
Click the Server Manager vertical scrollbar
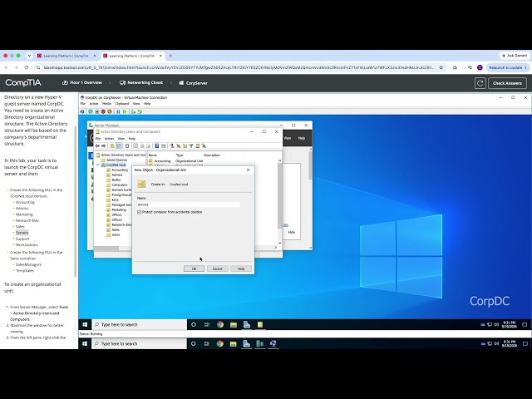click(x=310, y=199)
